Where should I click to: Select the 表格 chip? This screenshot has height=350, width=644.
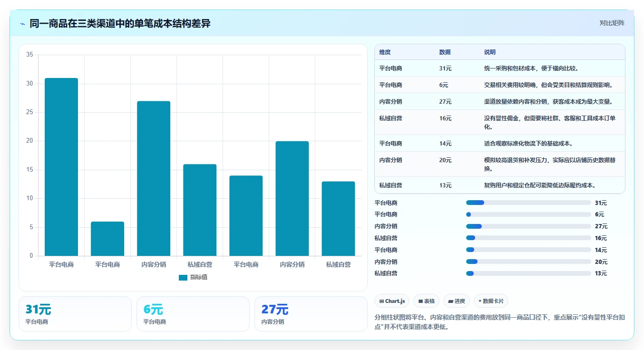click(x=426, y=301)
